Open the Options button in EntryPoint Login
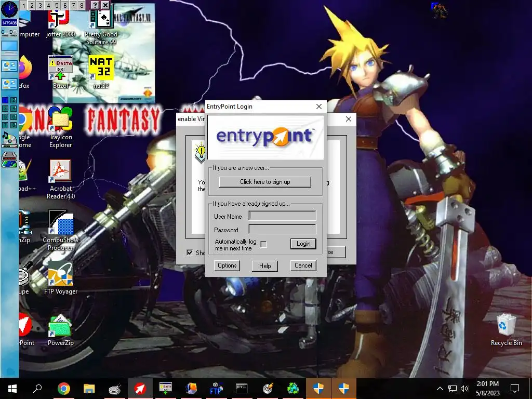 (227, 265)
